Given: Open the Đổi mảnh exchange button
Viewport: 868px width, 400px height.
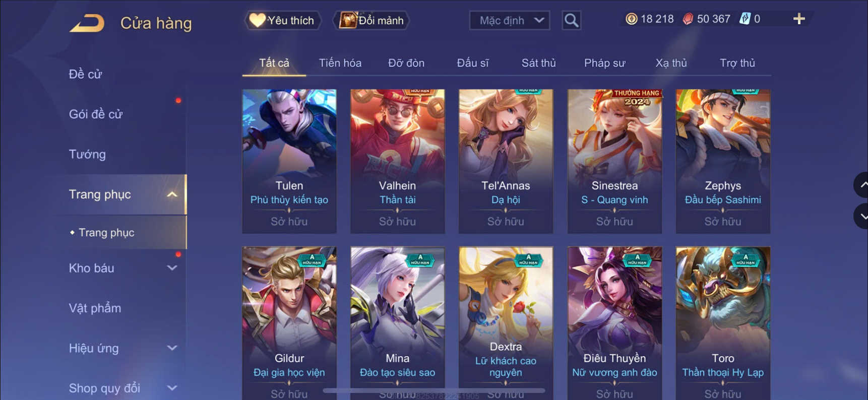Looking at the screenshot, I should [x=371, y=21].
